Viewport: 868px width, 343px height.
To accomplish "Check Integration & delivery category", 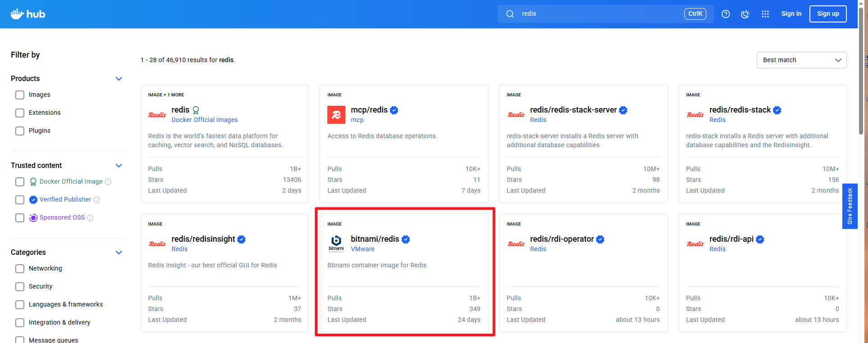I will [20, 323].
